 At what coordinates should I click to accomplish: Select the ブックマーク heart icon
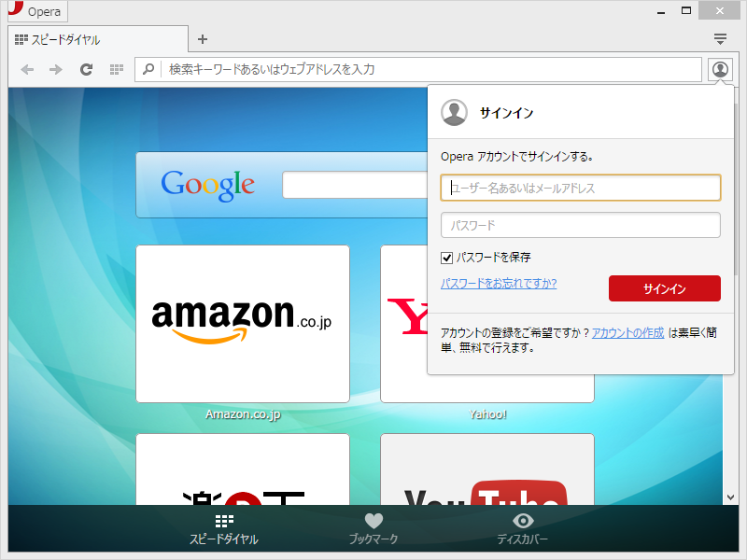coord(373,521)
